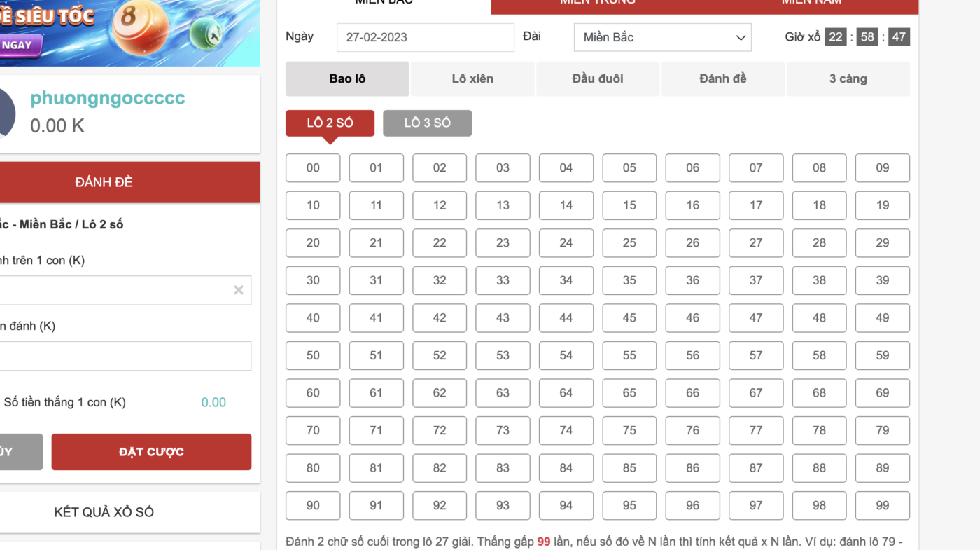Image resolution: width=980 pixels, height=550 pixels.
Task: Click the red ĐÁNH ĐỀ header button
Action: coord(105,182)
